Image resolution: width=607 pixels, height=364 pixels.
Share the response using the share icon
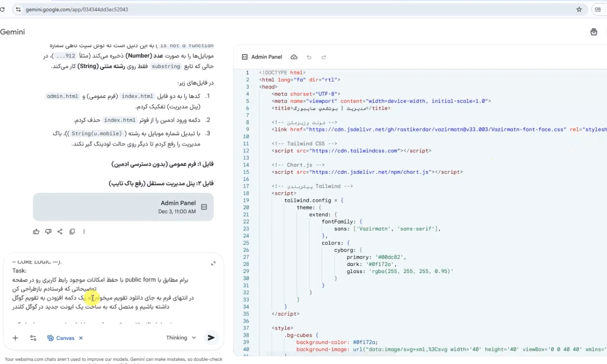point(60,232)
